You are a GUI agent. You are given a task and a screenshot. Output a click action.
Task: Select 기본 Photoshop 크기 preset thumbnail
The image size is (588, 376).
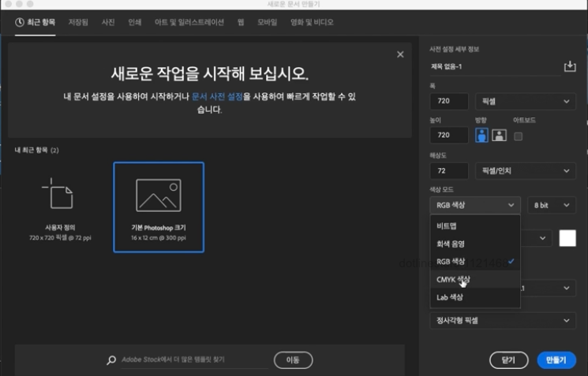click(159, 207)
